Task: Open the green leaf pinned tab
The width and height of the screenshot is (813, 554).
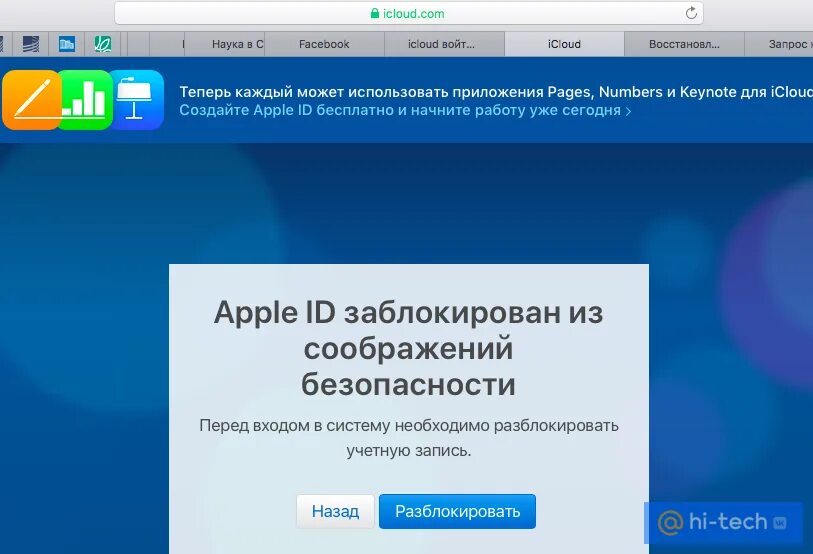Action: pos(103,44)
